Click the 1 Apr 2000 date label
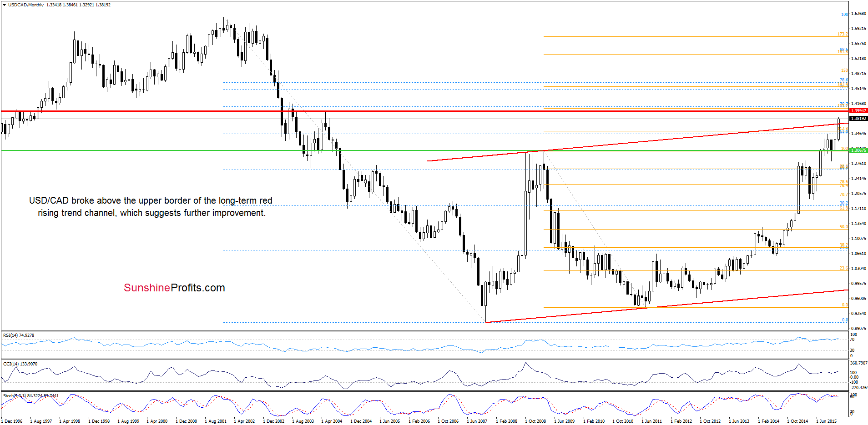This screenshot has width=868, height=425. coord(157,421)
